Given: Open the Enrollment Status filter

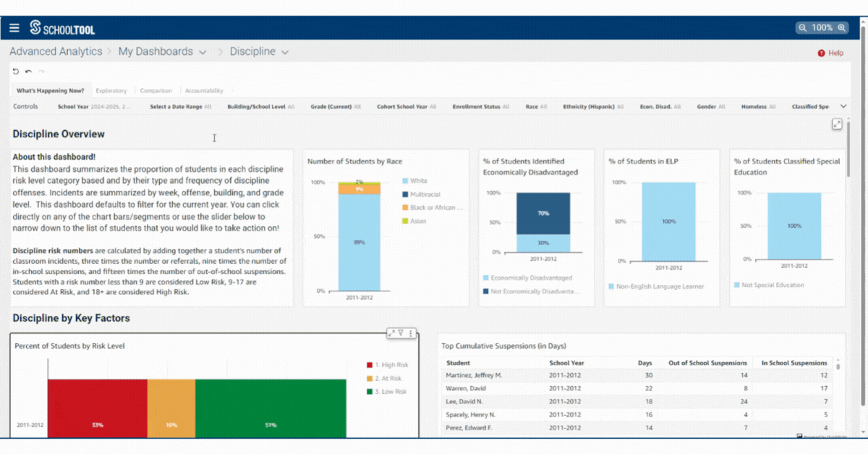Looking at the screenshot, I should tap(481, 107).
